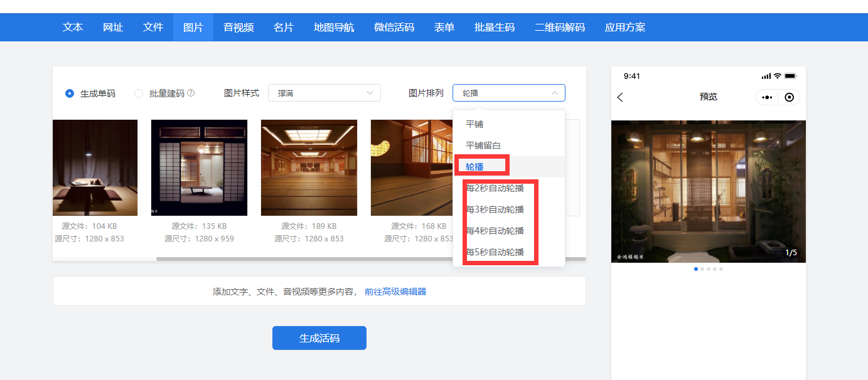Switch to the 名片 tab
The image size is (868, 380).
[284, 28]
